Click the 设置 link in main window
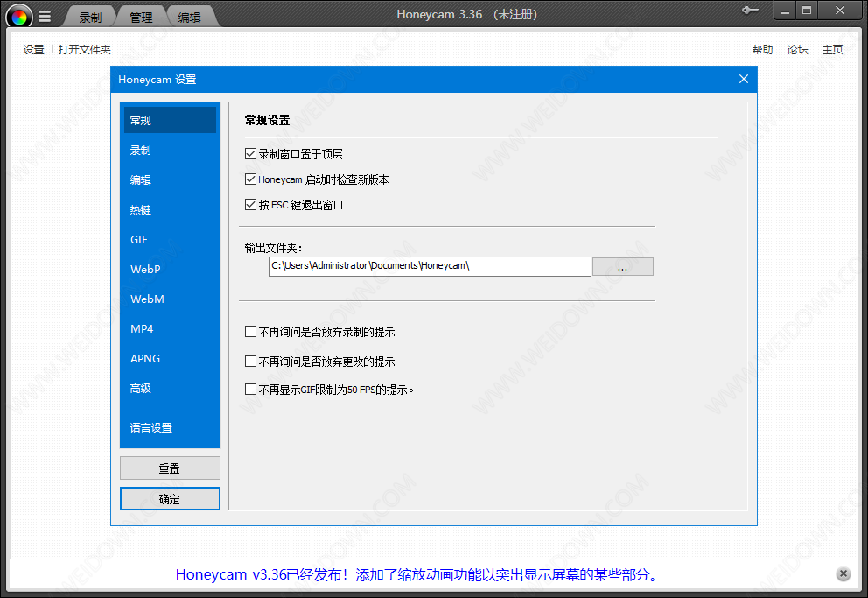 coord(34,50)
